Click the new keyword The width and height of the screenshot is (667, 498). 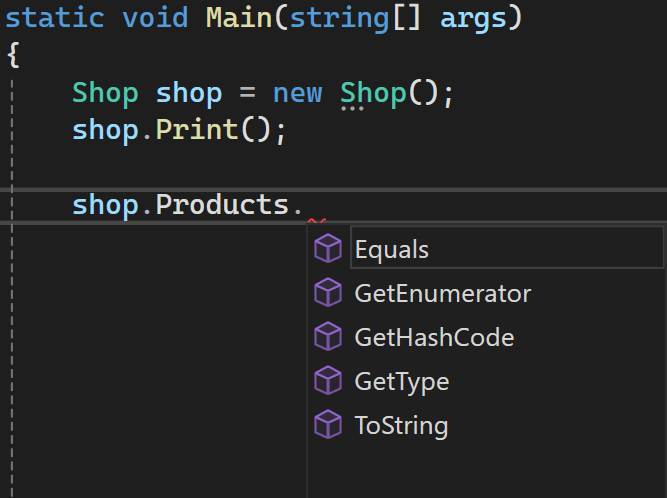pyautogui.click(x=297, y=93)
